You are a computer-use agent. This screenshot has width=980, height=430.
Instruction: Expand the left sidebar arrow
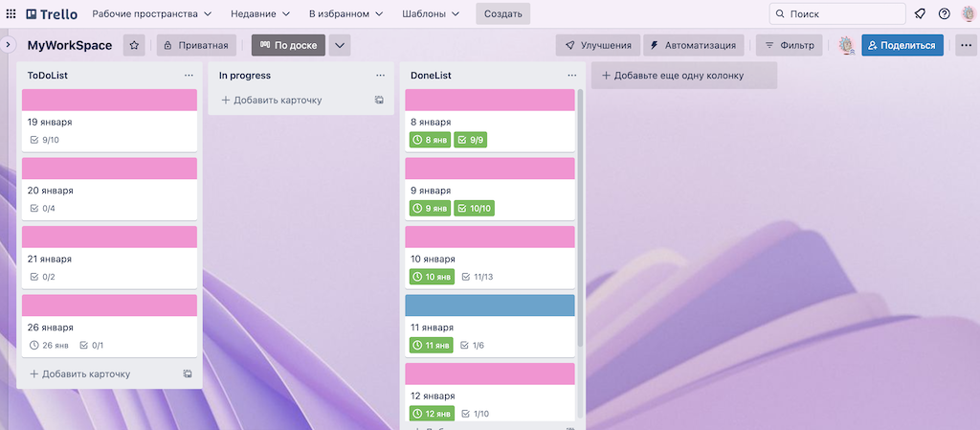pyautogui.click(x=8, y=45)
